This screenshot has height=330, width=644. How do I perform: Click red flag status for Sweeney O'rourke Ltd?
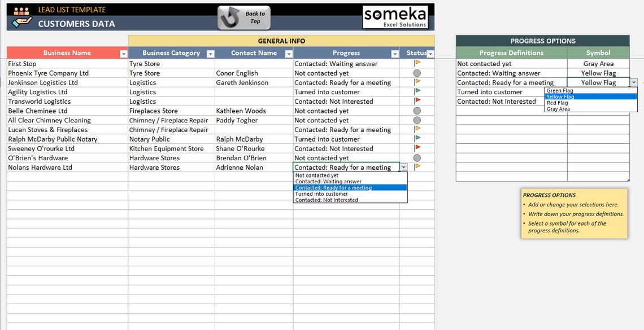417,148
